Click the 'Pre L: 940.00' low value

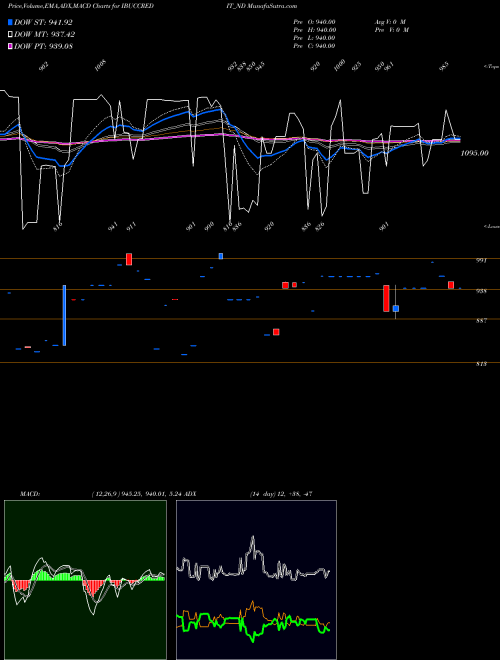tap(314, 38)
